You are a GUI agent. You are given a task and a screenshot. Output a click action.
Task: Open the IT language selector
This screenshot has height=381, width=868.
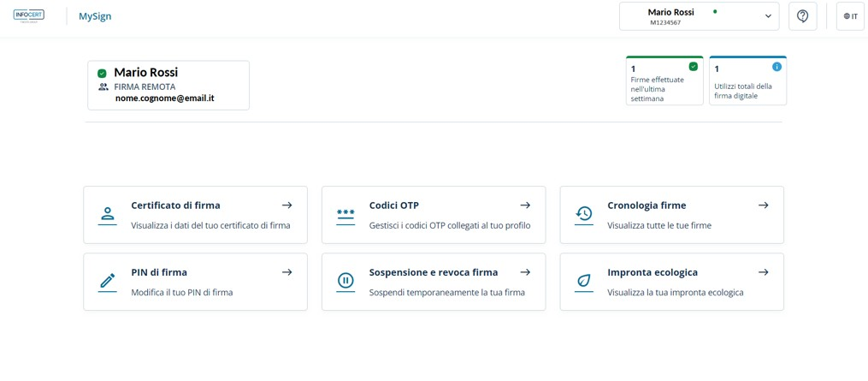[850, 16]
